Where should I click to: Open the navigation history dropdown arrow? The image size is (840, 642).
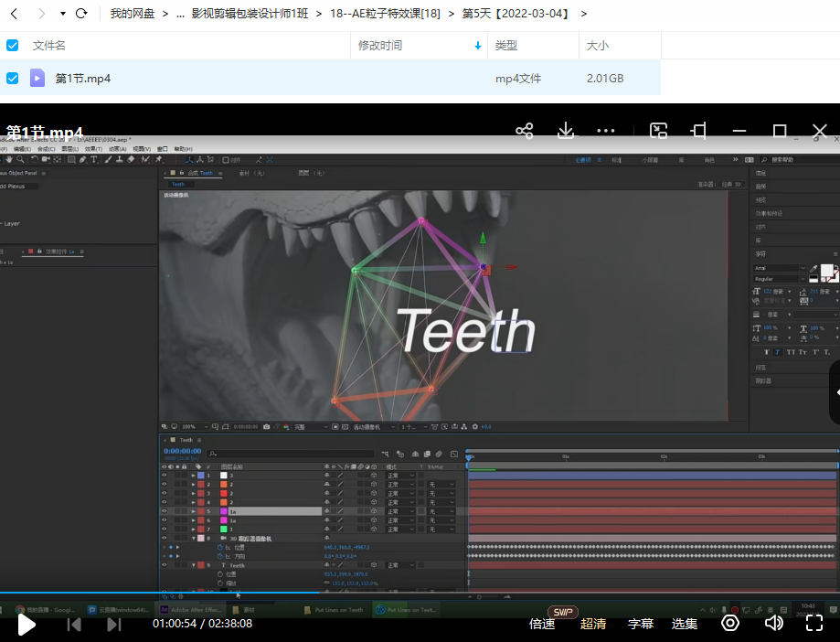click(x=62, y=14)
